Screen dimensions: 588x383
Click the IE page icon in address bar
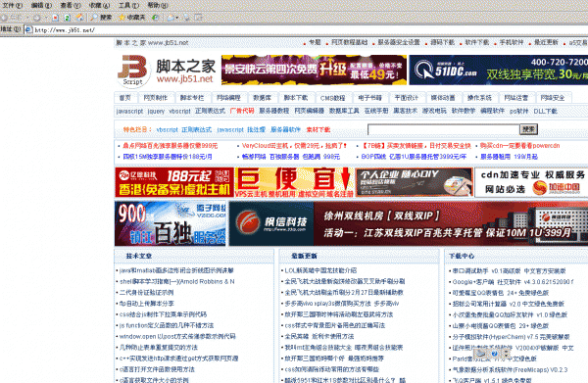[x=28, y=29]
